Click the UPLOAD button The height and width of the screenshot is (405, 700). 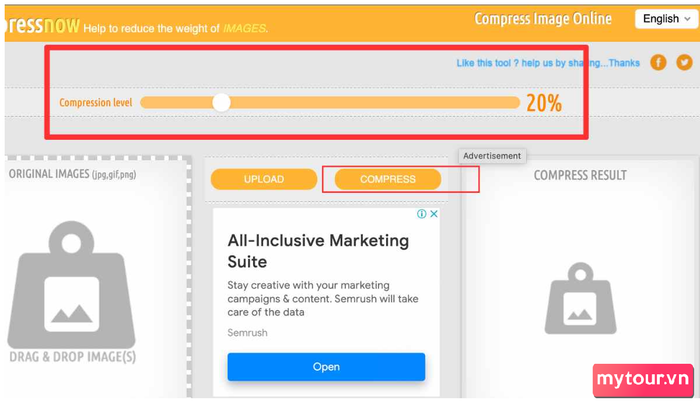point(264,179)
